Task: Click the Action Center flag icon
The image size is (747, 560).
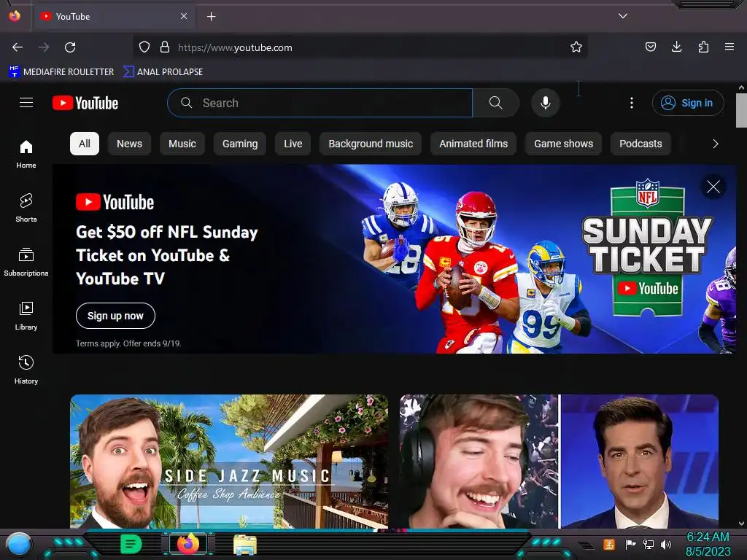Action: [630, 544]
